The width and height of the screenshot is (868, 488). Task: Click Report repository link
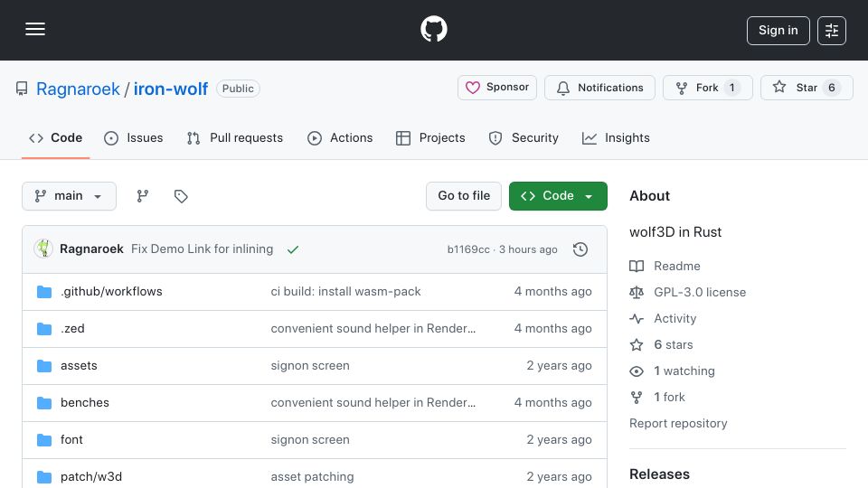point(678,423)
